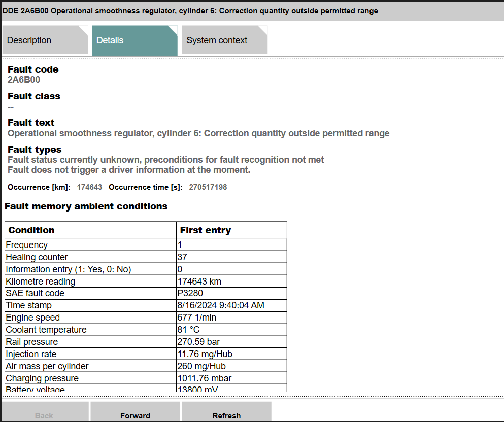Click the Engine speed row label
The height and width of the screenshot is (422, 504).
33,318
